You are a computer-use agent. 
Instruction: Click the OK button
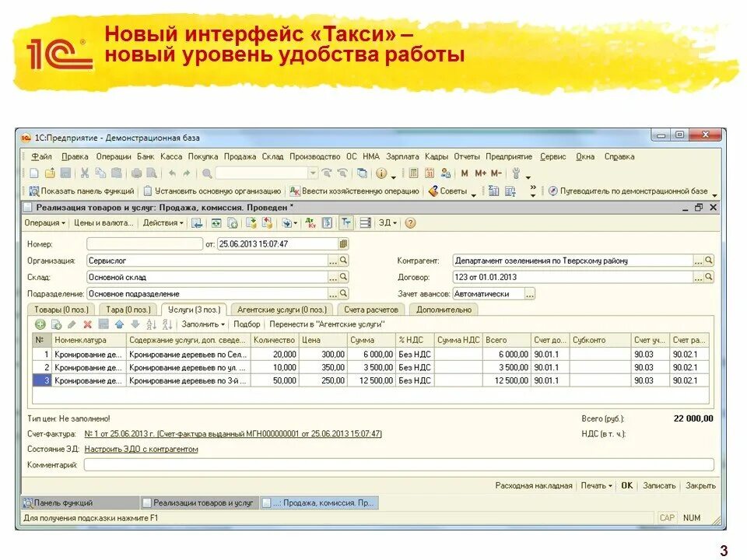pos(626,485)
